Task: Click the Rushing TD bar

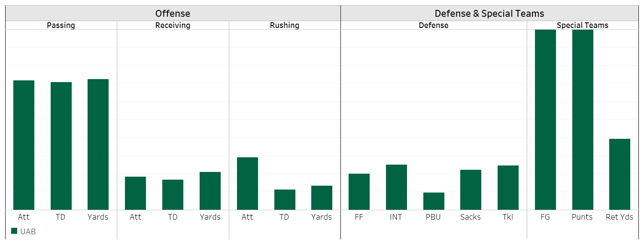Action: pos(285,199)
